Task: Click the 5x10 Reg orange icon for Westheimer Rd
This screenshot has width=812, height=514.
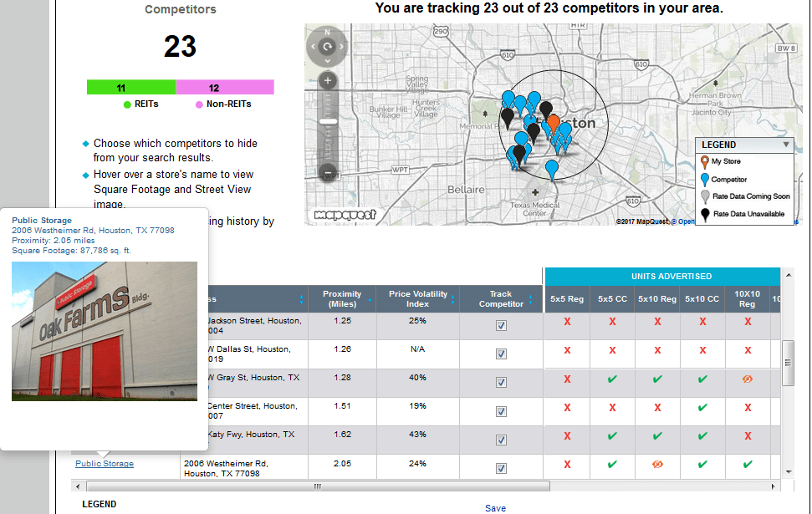Action: [657, 465]
